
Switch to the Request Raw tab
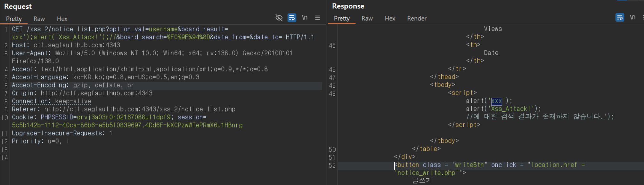[x=39, y=19]
